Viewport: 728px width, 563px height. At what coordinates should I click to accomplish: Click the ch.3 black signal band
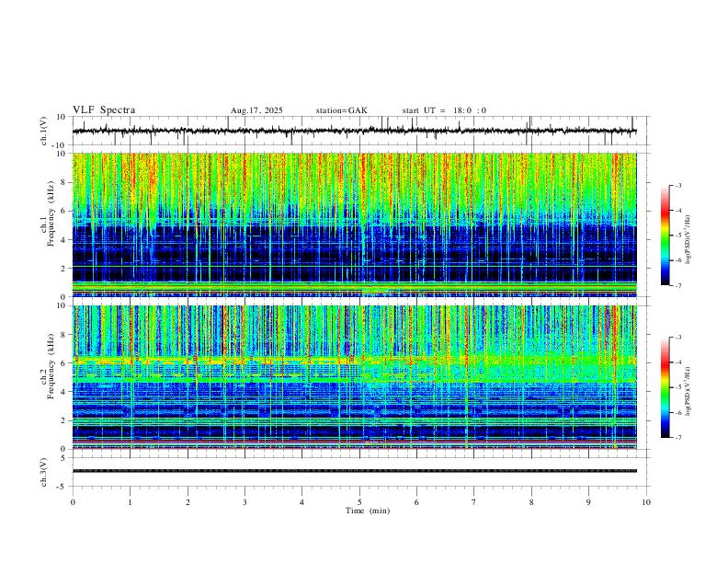click(354, 471)
